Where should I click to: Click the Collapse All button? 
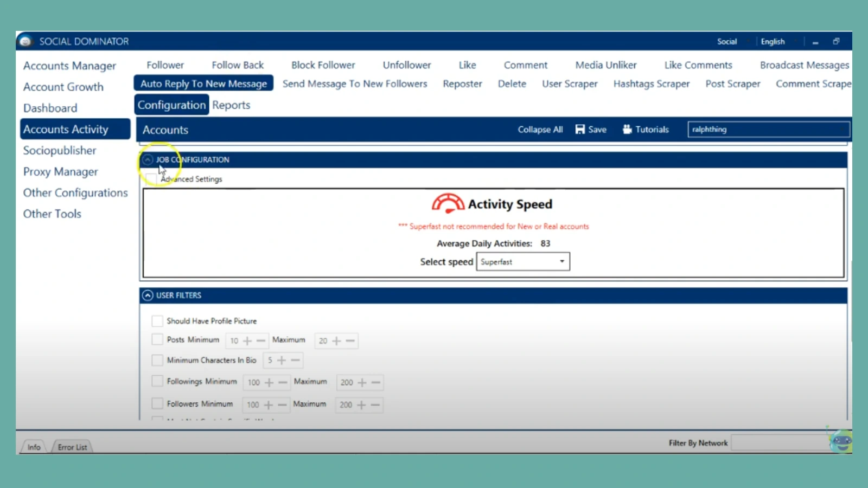pos(540,129)
